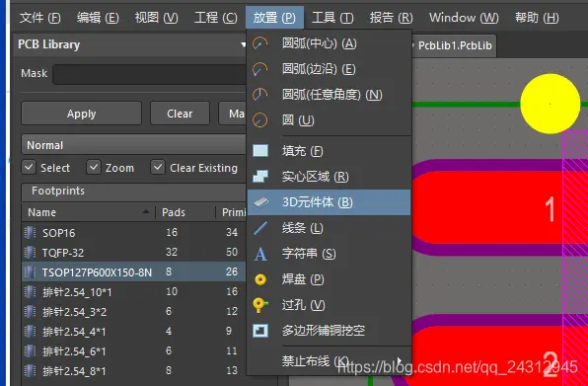
Task: Choose 3D元件体 (B) menu entry
Action: [x=329, y=202]
